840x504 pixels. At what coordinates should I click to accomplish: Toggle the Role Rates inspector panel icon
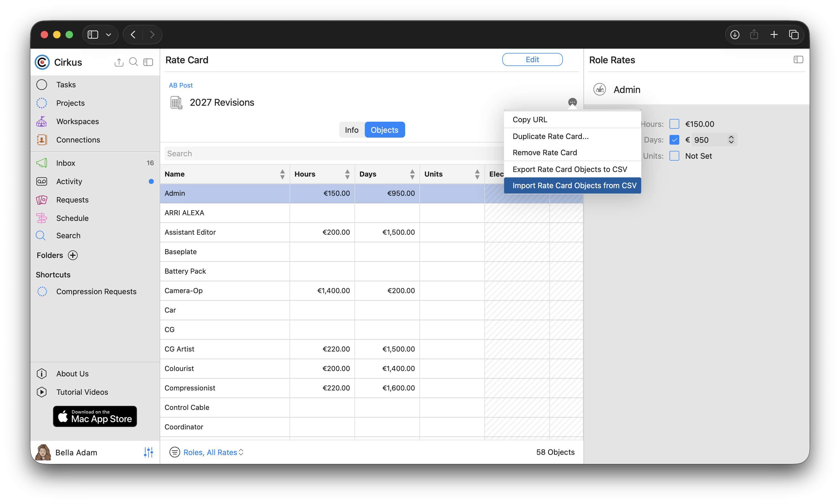tap(798, 60)
